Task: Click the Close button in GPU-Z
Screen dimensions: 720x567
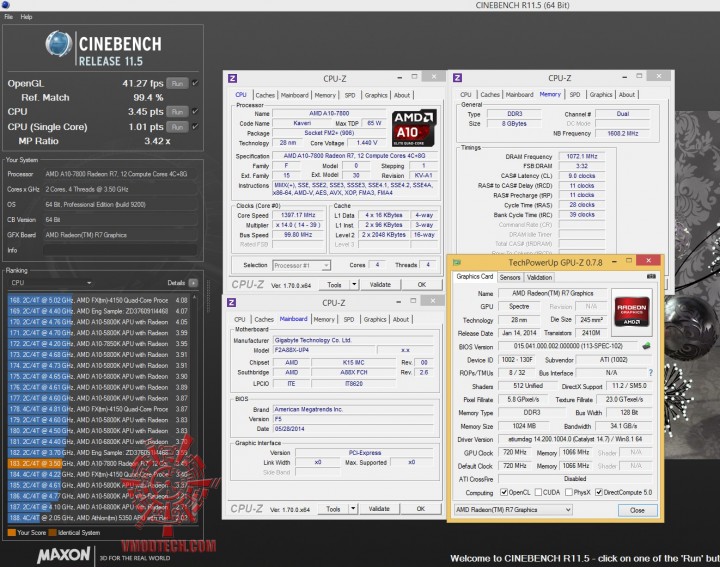Action: [637, 510]
